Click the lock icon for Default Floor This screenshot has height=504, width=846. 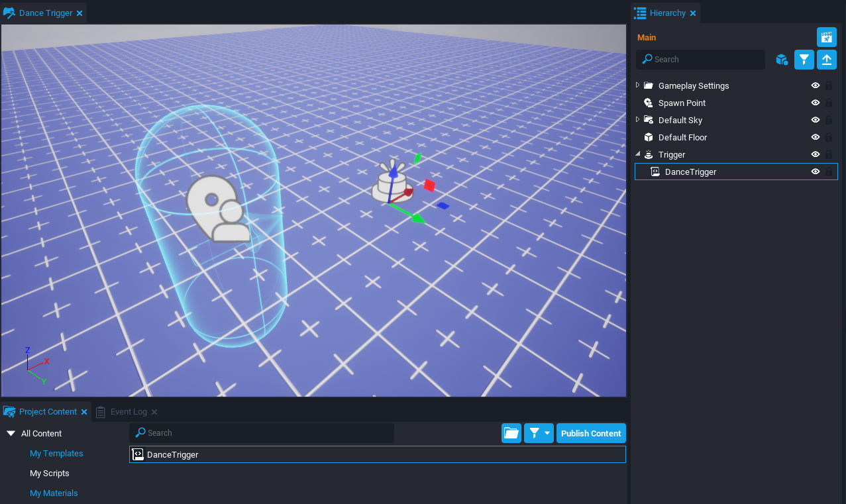click(x=828, y=138)
